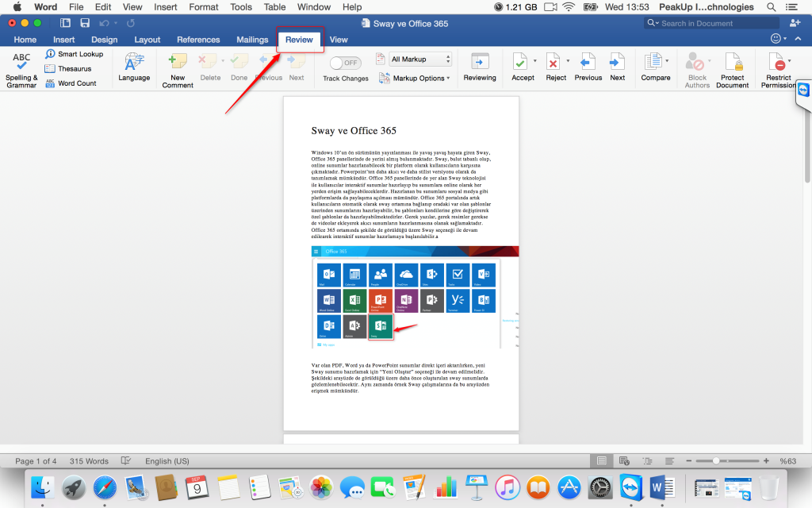The height and width of the screenshot is (508, 812).
Task: Switch to the Home tab
Action: click(x=25, y=40)
